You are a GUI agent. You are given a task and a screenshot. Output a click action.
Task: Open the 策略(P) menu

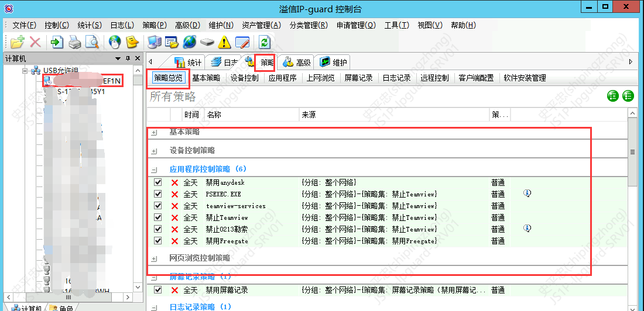pyautogui.click(x=155, y=25)
